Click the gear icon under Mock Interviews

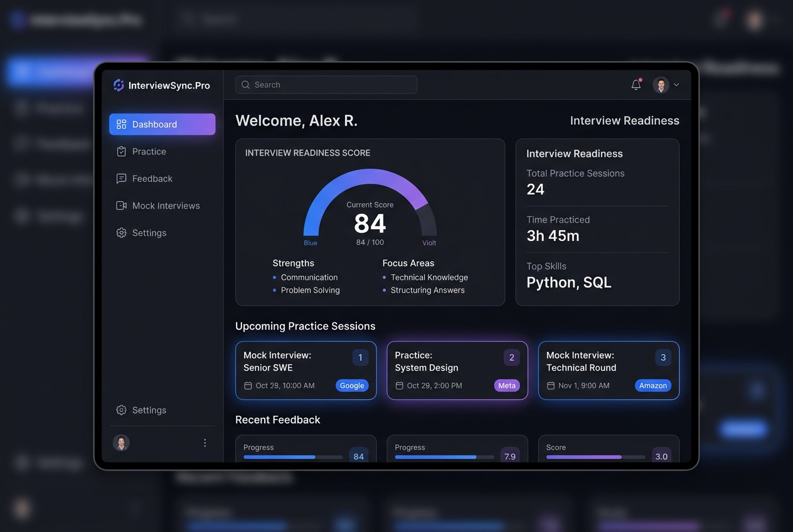(x=122, y=233)
